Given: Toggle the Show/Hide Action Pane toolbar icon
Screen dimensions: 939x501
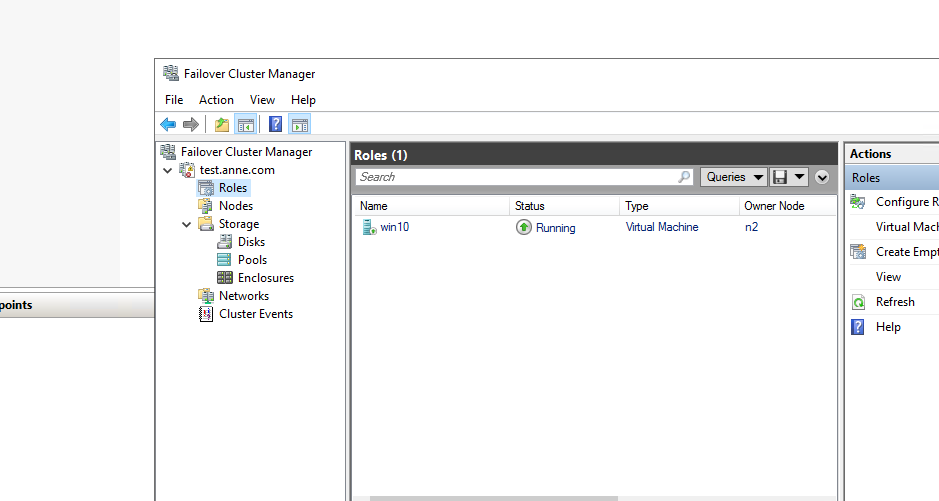Looking at the screenshot, I should (299, 125).
